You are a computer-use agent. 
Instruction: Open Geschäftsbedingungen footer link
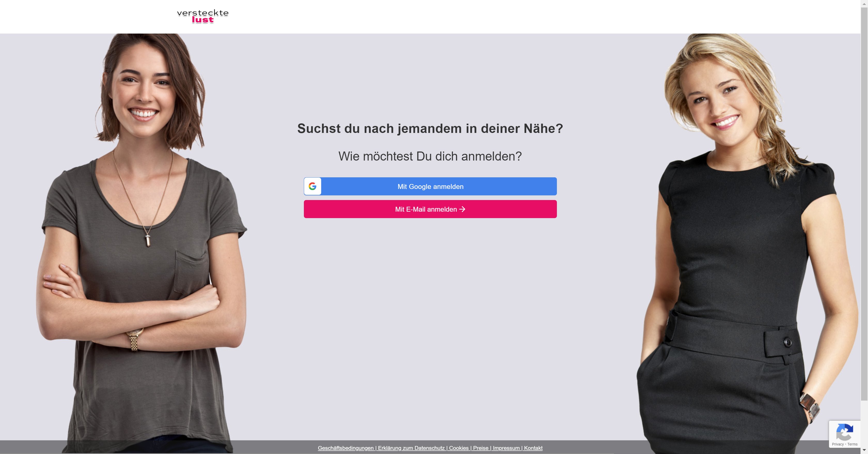tap(346, 448)
